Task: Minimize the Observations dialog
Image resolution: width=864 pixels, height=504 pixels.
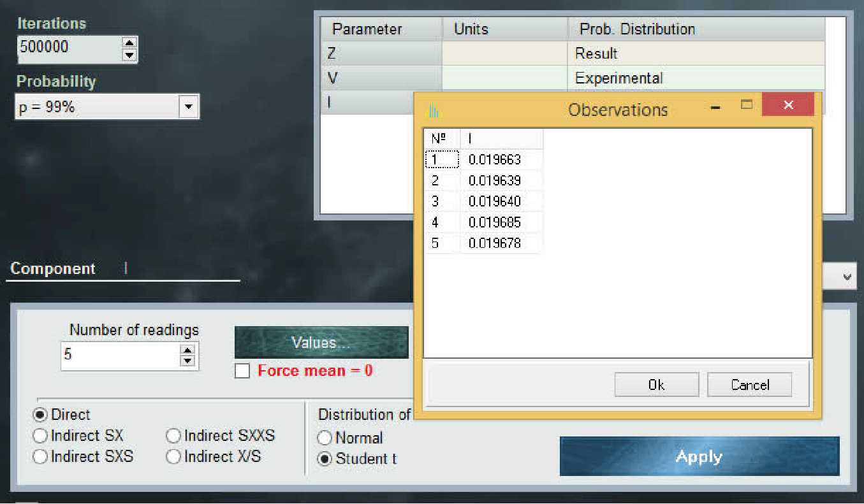Action: [715, 107]
